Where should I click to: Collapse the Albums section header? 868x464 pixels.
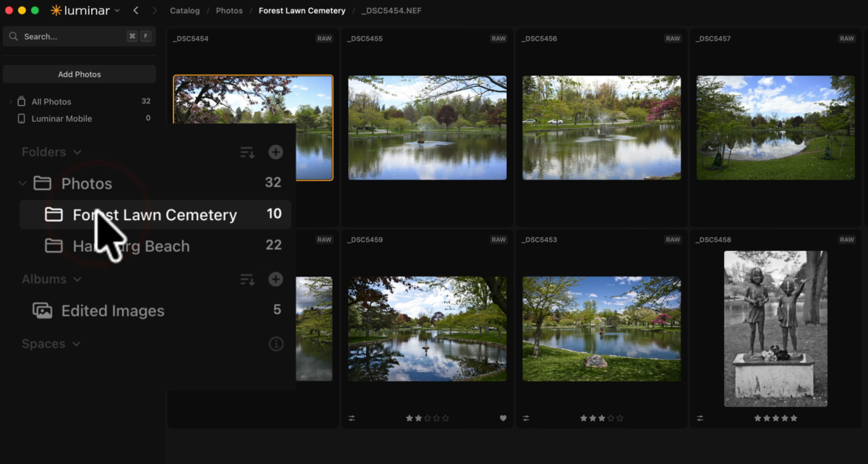[51, 279]
